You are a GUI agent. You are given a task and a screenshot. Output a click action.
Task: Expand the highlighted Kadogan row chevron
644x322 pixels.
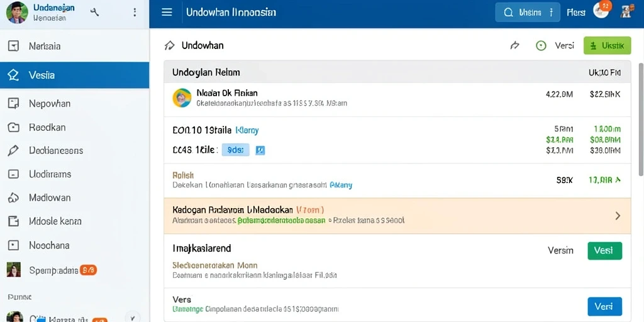618,216
